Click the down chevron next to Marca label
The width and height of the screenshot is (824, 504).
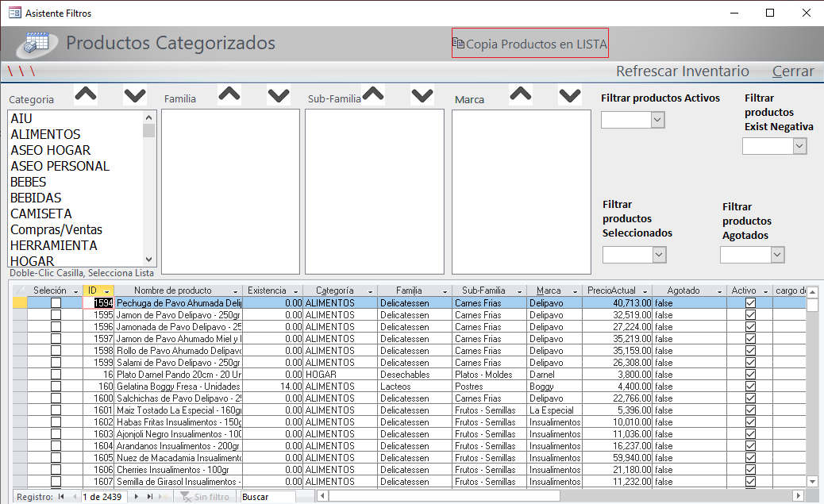click(570, 95)
